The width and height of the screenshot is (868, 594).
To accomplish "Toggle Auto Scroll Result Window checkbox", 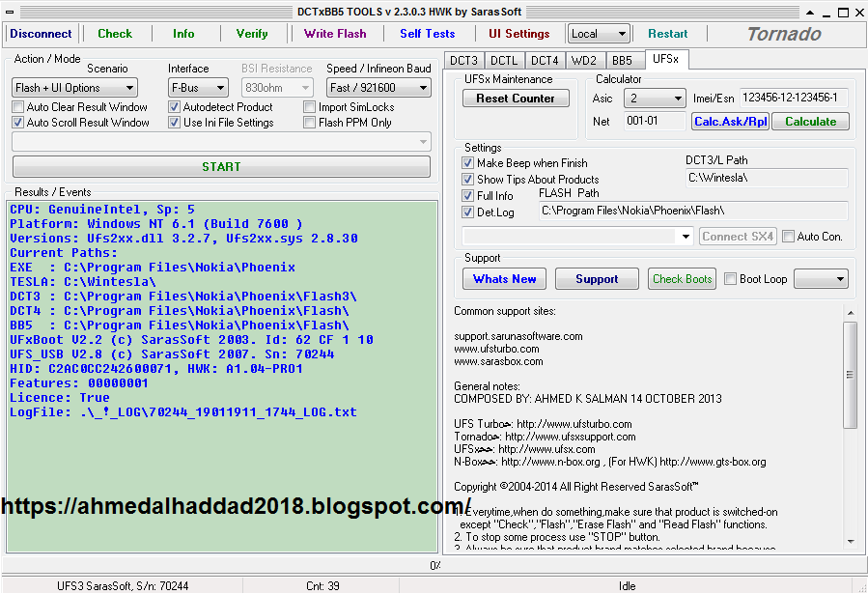I will [x=18, y=123].
